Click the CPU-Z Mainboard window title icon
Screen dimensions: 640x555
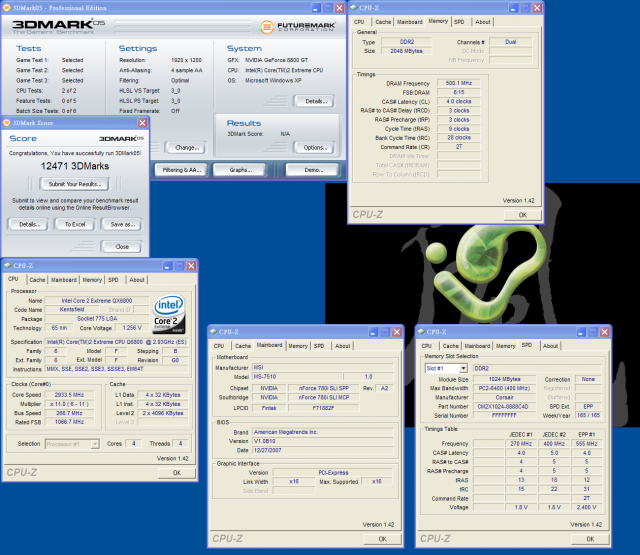pos(213,332)
